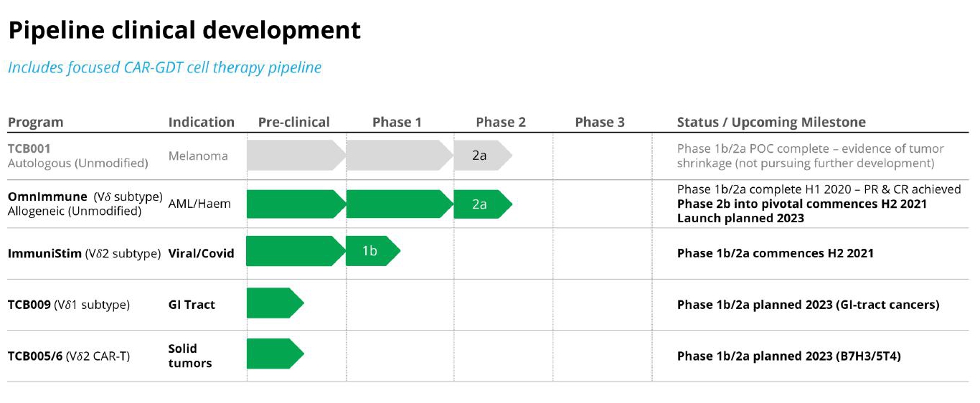Viewport: 980px width, 403px height.
Task: Click the TCB001 program name
Action: pos(29,149)
